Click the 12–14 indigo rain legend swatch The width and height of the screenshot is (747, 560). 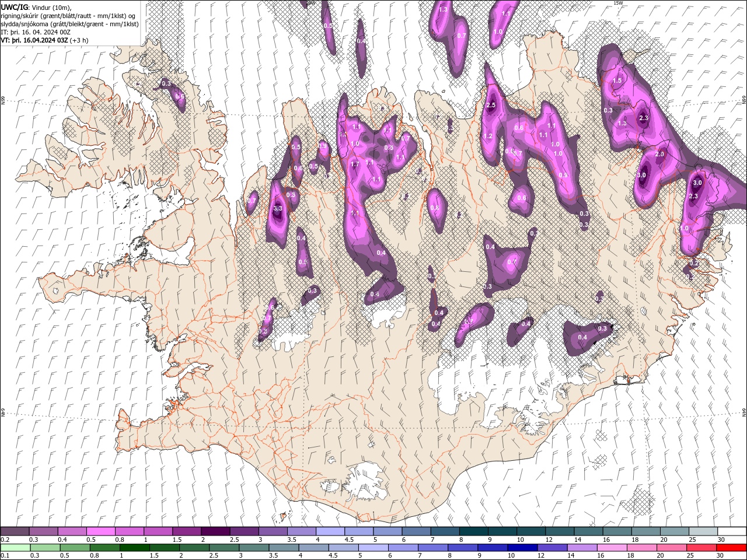pos(553,547)
